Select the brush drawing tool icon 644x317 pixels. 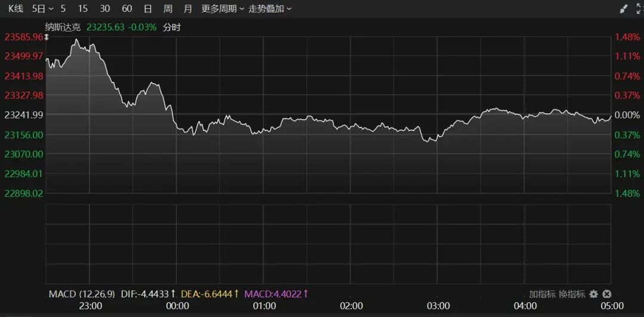tap(624, 9)
